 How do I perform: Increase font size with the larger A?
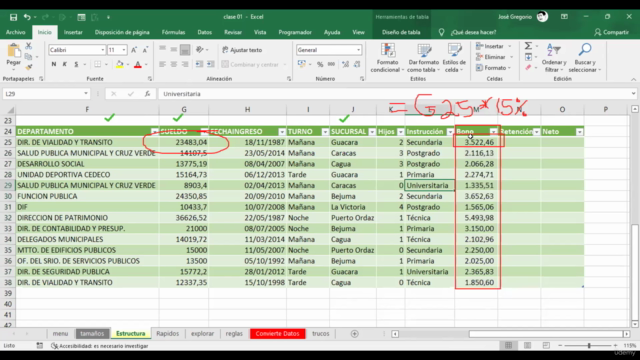(134, 50)
